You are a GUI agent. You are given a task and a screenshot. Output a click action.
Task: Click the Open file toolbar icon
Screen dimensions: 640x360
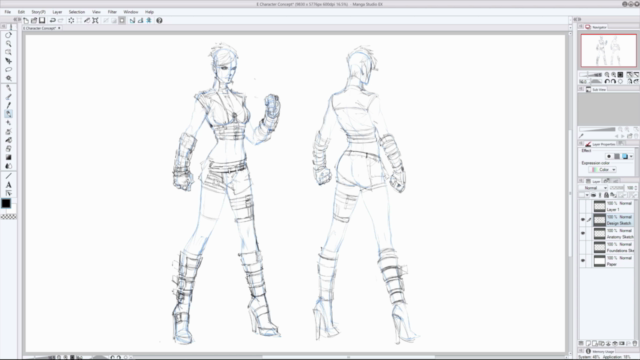pyautogui.click(x=34, y=20)
